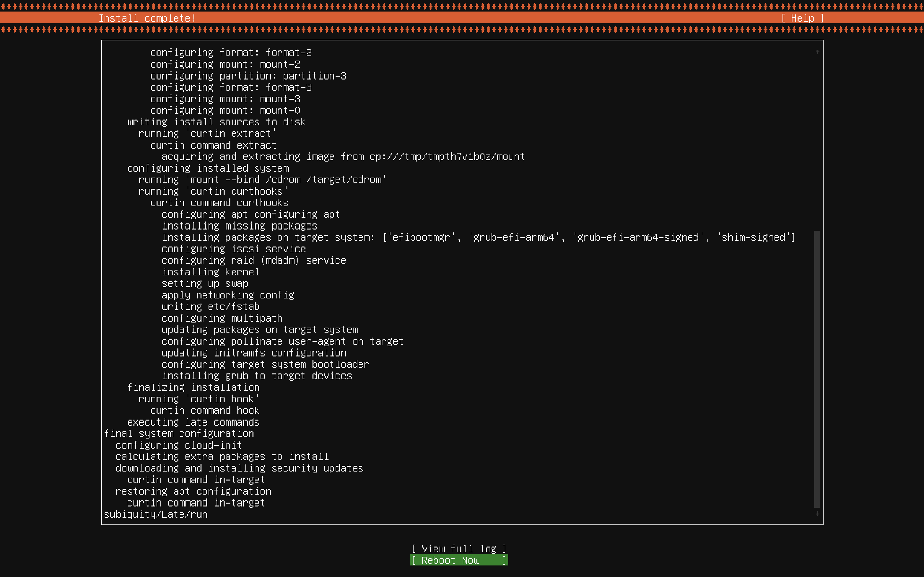This screenshot has height=577, width=924.
Task: Select 'writing install sources to disk' entry
Action: 216,122
